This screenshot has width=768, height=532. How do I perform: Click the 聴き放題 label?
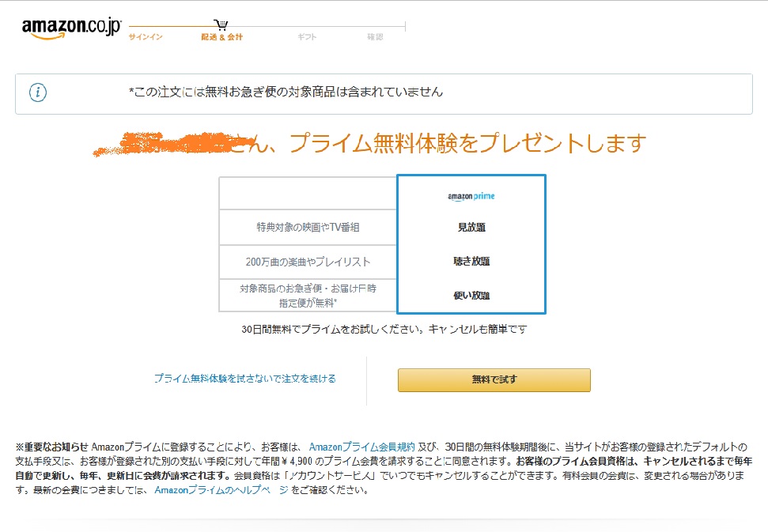click(471, 262)
